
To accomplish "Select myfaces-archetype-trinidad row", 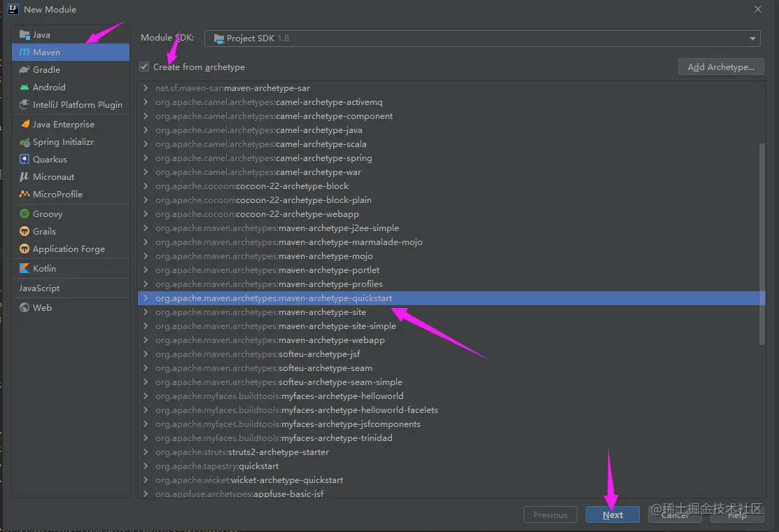I will [451, 438].
